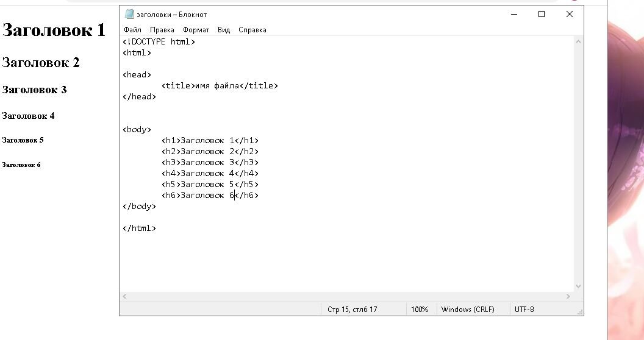Click the closing </html> tag line
The width and height of the screenshot is (644, 340).
click(x=139, y=228)
